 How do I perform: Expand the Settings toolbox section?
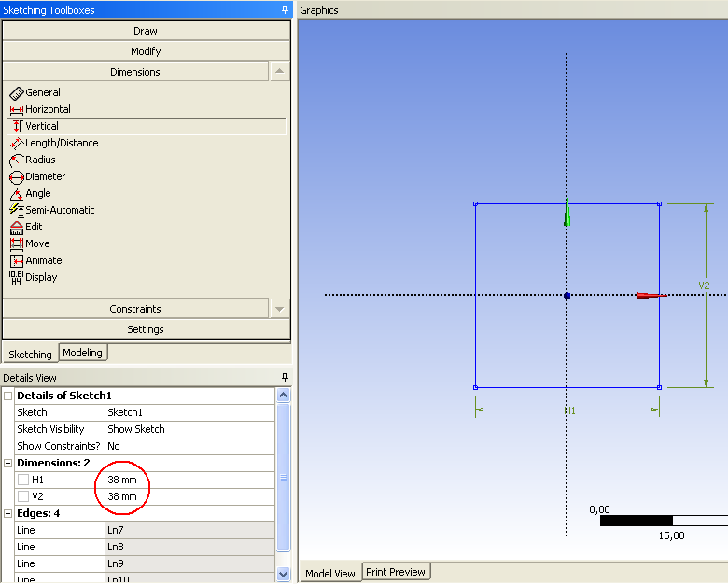pyautogui.click(x=146, y=329)
